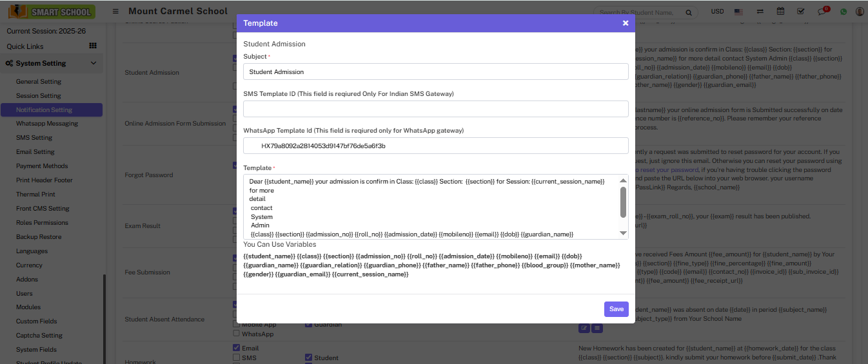Click the Exam Result row label

click(x=143, y=226)
